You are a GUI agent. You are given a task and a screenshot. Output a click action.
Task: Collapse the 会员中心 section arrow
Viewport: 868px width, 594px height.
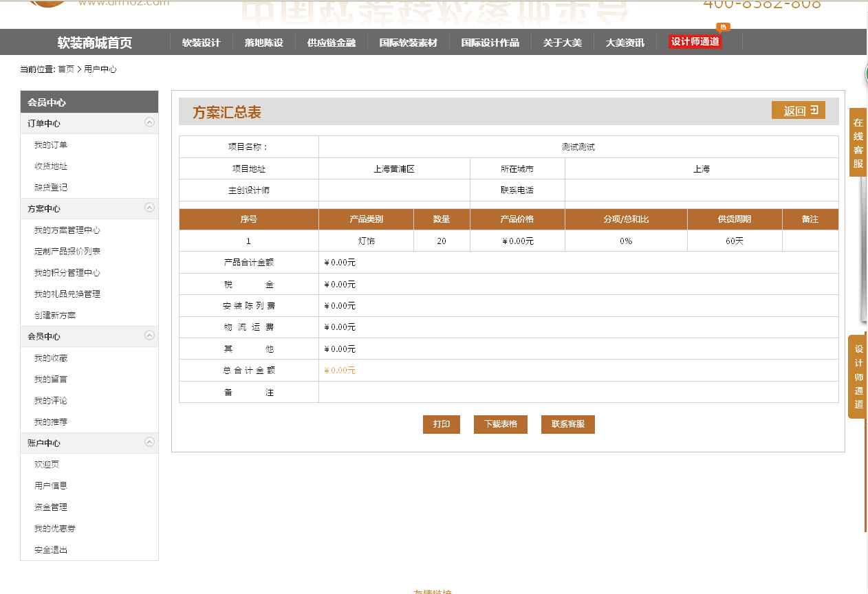(x=149, y=336)
